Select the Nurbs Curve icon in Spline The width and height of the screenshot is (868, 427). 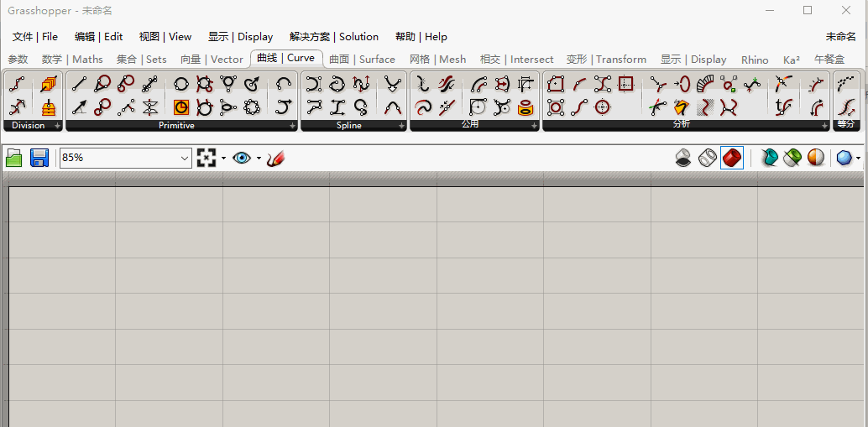point(314,84)
